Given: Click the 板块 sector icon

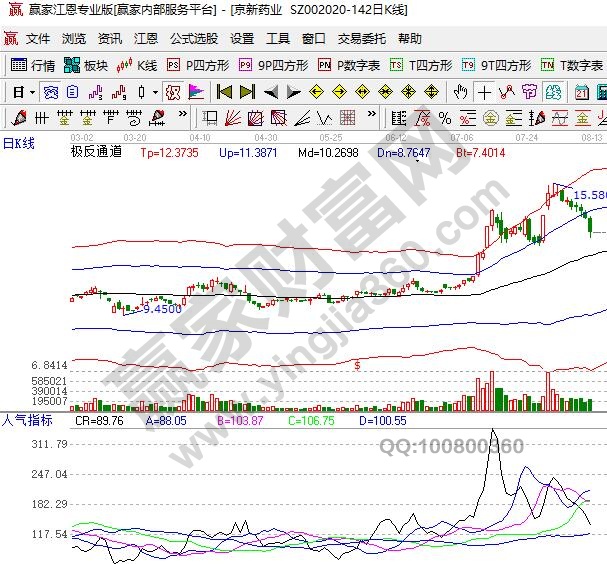Looking at the screenshot, I should pyautogui.click(x=86, y=65).
